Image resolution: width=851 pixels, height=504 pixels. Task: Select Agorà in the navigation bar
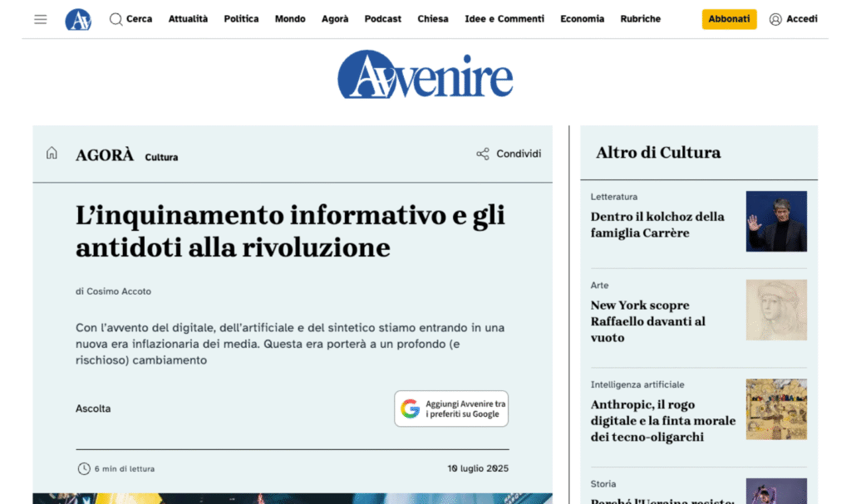point(335,19)
